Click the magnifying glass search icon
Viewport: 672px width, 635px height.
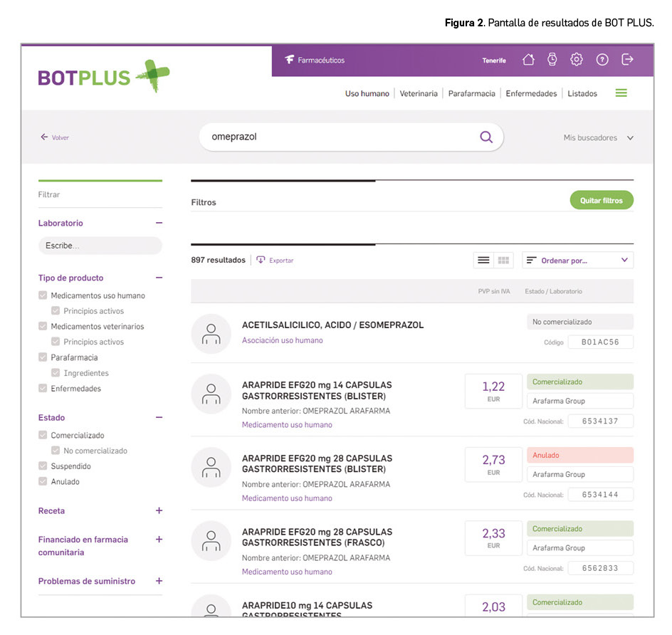(486, 137)
